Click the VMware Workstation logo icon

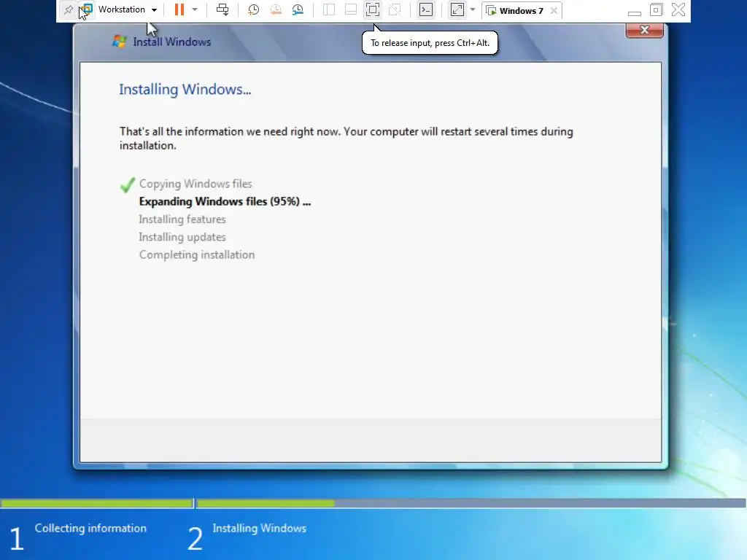point(88,9)
